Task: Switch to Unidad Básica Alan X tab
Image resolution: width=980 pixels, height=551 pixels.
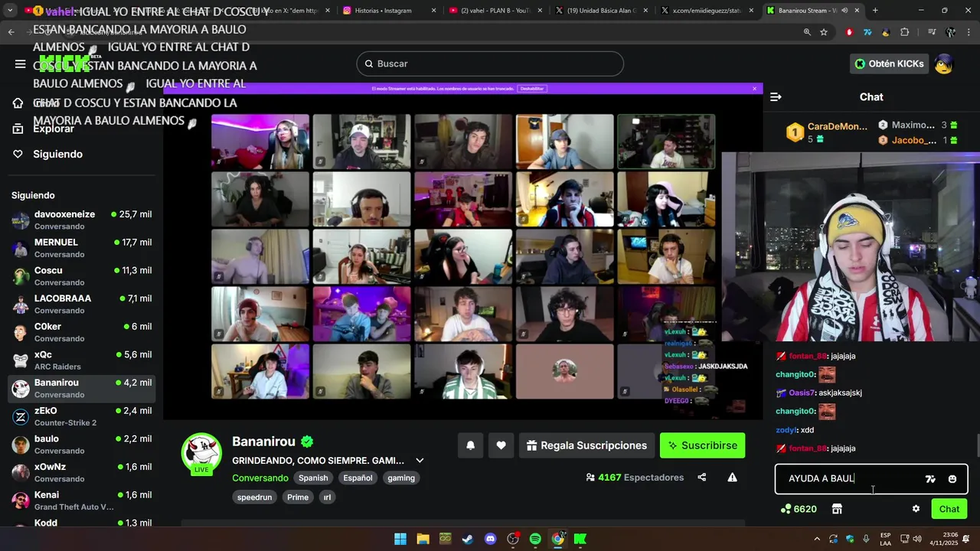Action: (601, 11)
